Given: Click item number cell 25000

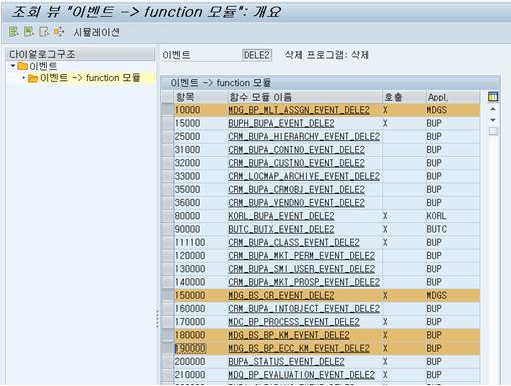Looking at the screenshot, I should coord(200,137).
